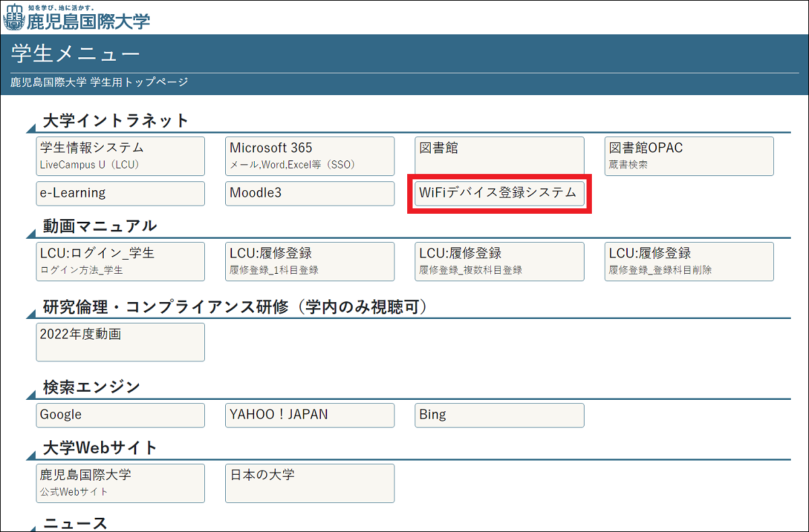Click the 鹿児島国際大学 logo in the header
This screenshot has width=809, height=532.
click(x=77, y=18)
